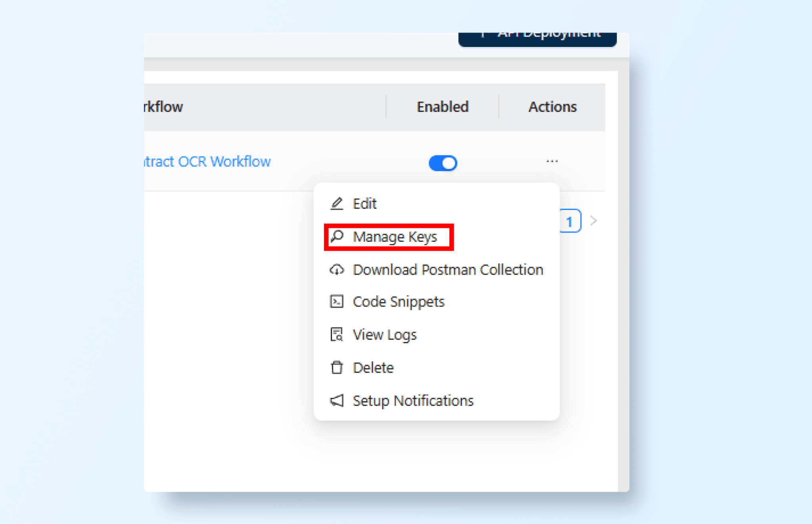The width and height of the screenshot is (812, 524).
Task: Choose Manage Keys from the menu
Action: 395,237
